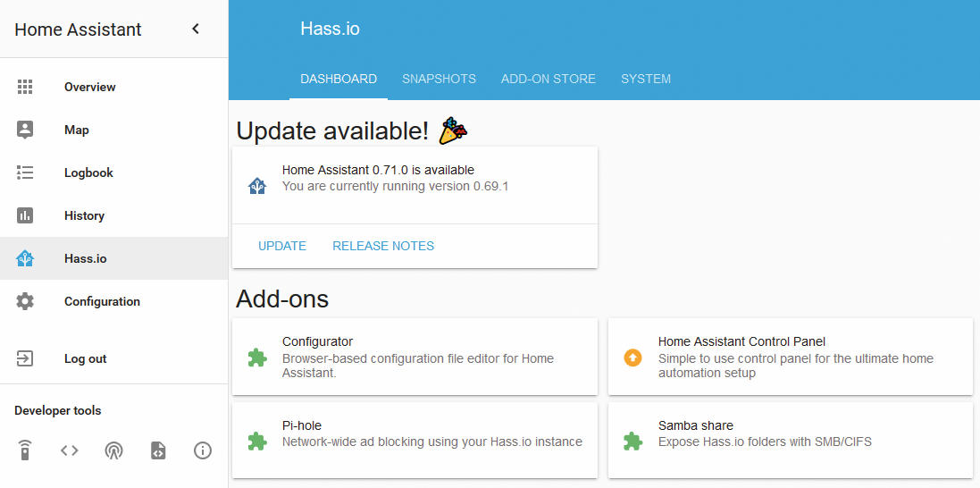
Task: Open the Info circle developer tool
Action: pos(203,450)
